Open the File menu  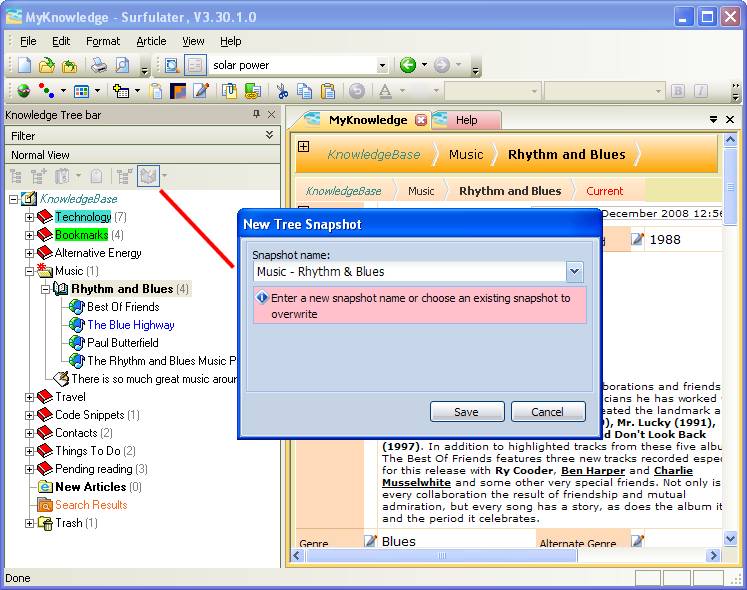point(28,41)
